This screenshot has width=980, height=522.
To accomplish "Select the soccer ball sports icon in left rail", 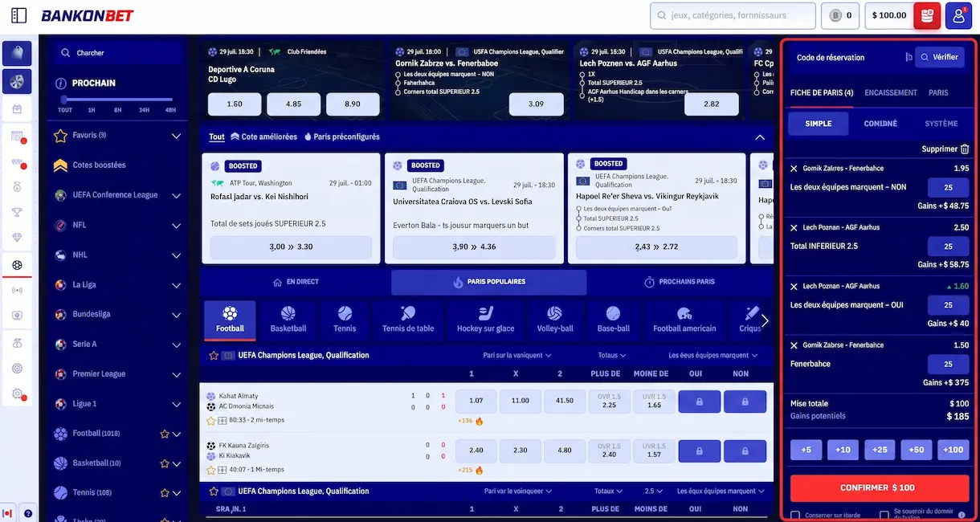I will (x=17, y=264).
